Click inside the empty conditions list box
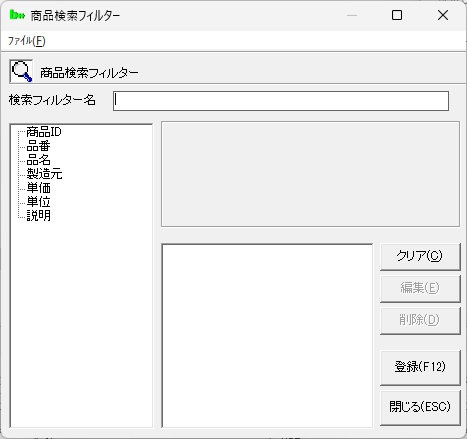This screenshot has width=467, height=439. tap(267, 336)
